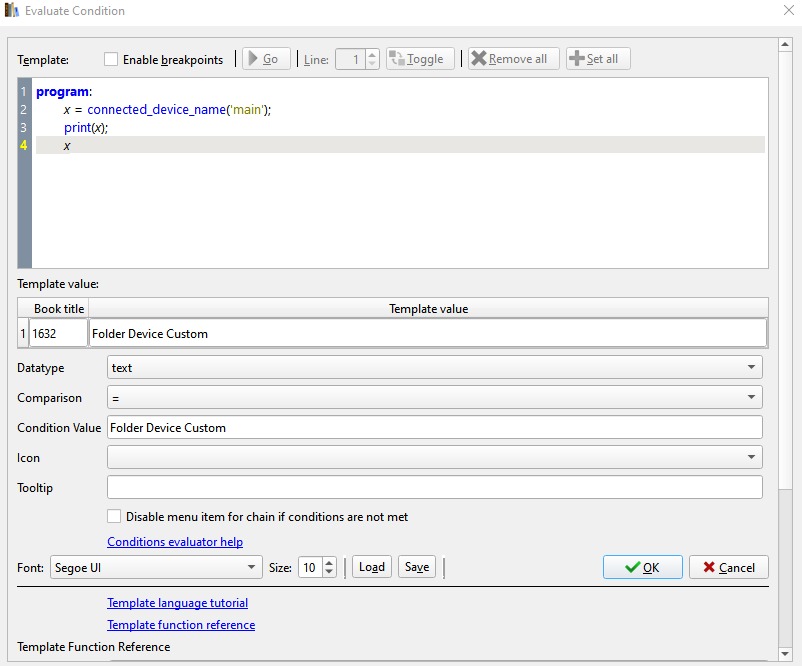802x666 pixels.
Task: Open the Datatype dropdown
Action: [434, 367]
